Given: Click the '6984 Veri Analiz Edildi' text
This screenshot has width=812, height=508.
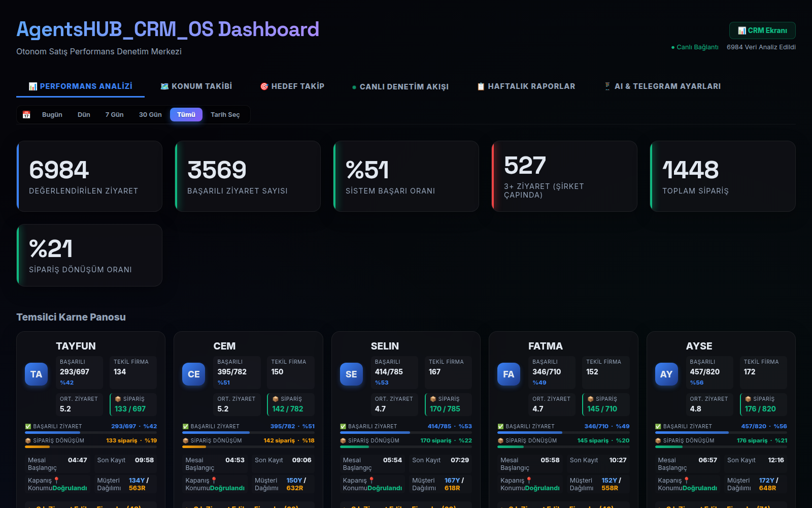Looking at the screenshot, I should [761, 47].
